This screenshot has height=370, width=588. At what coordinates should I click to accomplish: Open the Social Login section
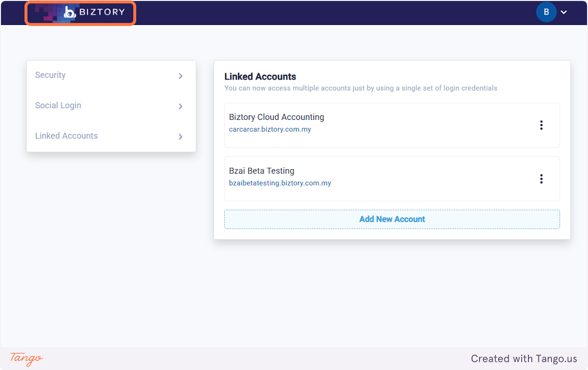click(111, 106)
